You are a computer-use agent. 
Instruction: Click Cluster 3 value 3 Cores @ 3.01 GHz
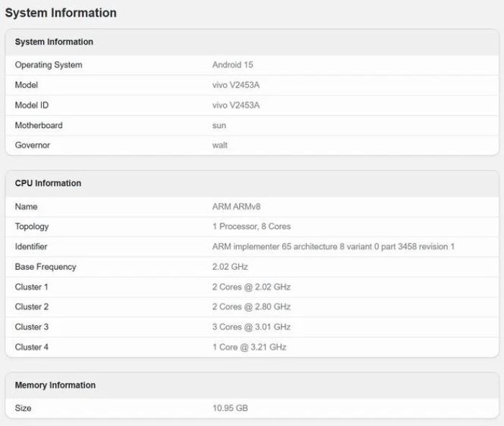pyautogui.click(x=251, y=327)
